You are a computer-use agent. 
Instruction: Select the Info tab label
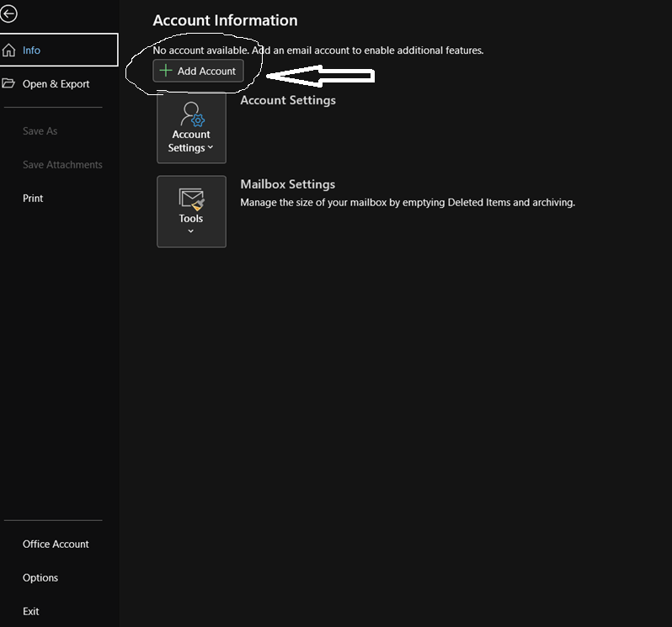pyautogui.click(x=31, y=50)
